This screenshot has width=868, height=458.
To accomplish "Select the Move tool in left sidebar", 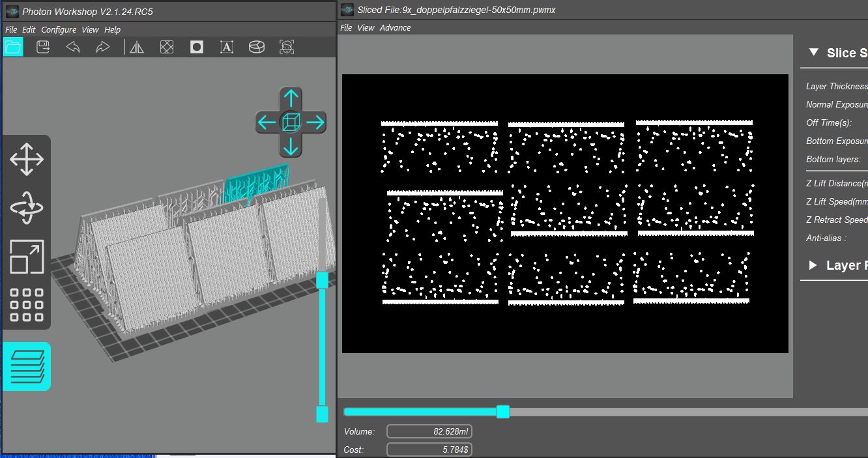I will click(27, 159).
